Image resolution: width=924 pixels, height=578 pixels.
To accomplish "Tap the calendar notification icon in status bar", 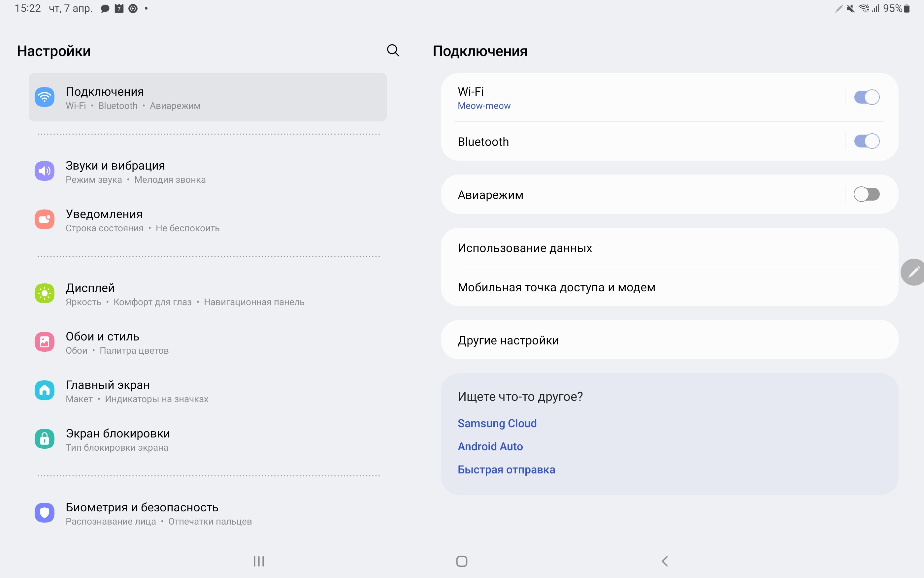I will click(x=119, y=8).
